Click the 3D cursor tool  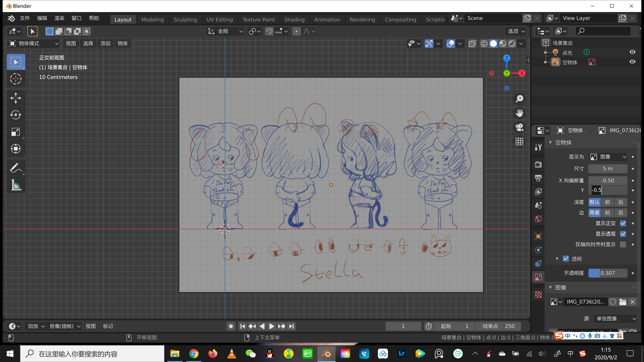[x=15, y=79]
